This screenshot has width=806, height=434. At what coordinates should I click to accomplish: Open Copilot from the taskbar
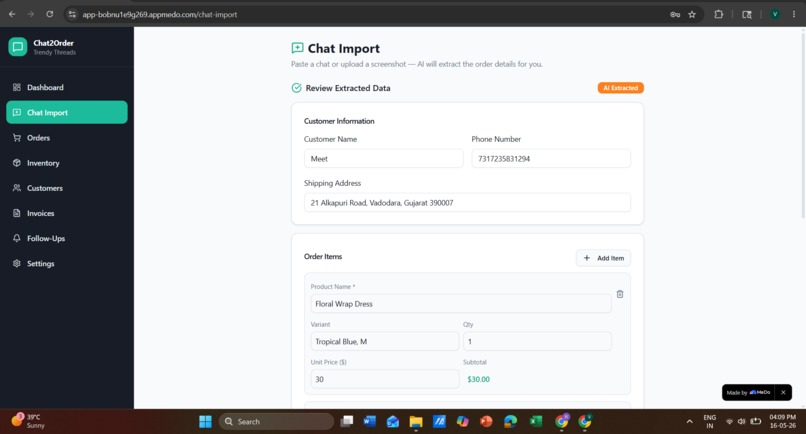(463, 422)
